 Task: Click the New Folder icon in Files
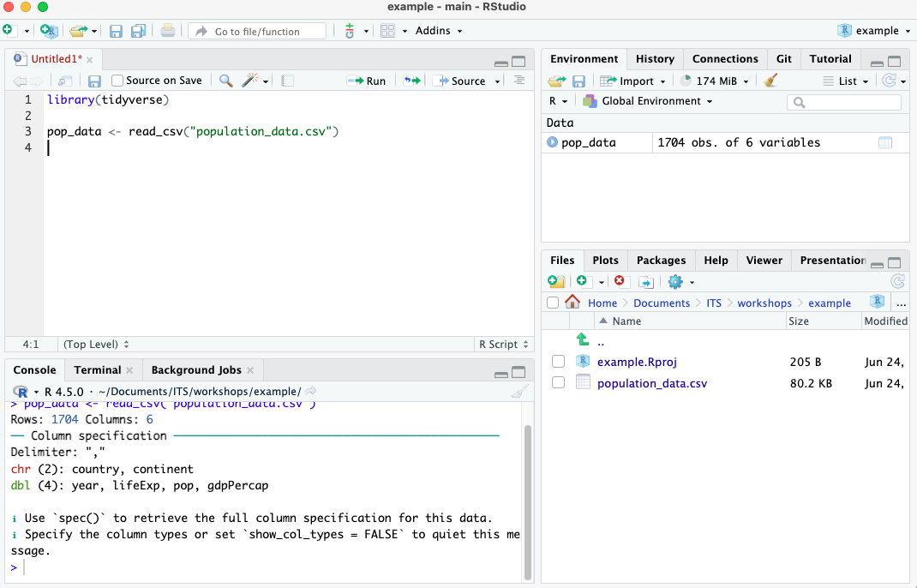pos(556,281)
